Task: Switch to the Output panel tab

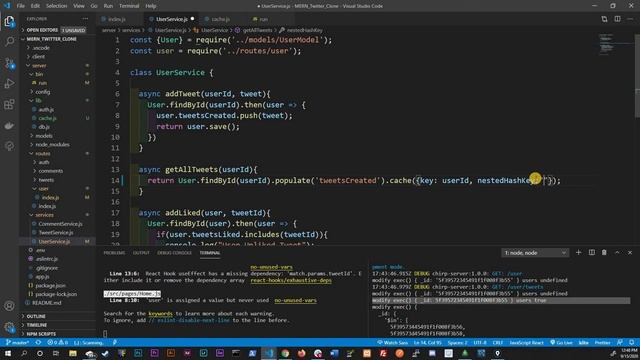Action: point(141,253)
